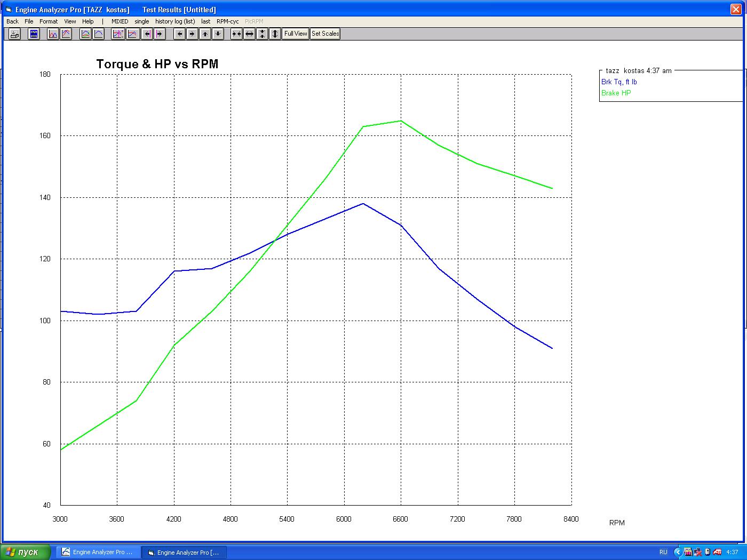747x560 pixels.
Task: Click the shift graph right arrow icon
Action: coord(193,34)
